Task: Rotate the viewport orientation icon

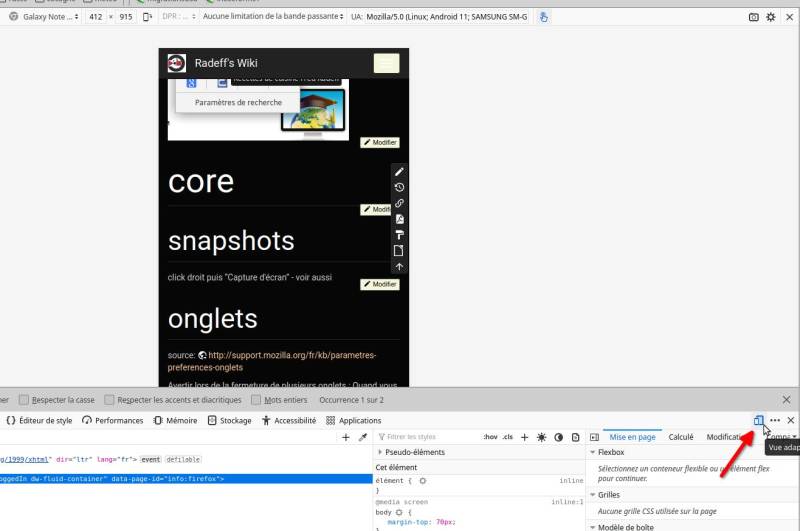Action: 147,17
